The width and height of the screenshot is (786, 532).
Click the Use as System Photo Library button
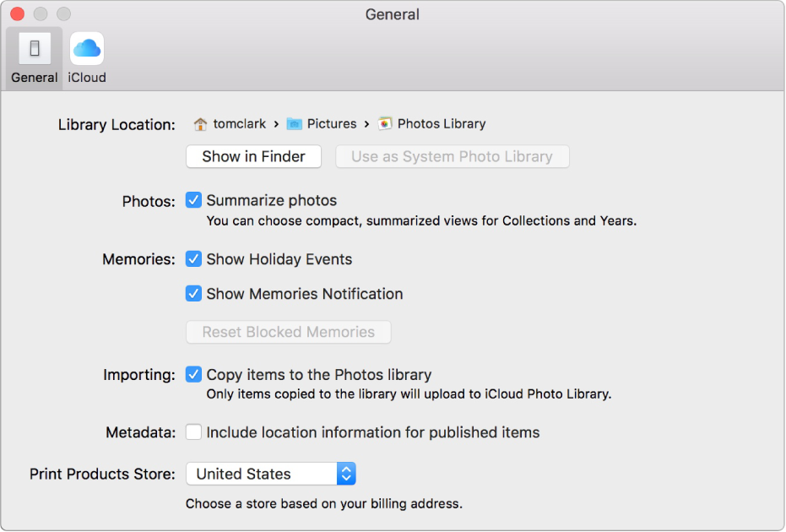[x=453, y=156]
